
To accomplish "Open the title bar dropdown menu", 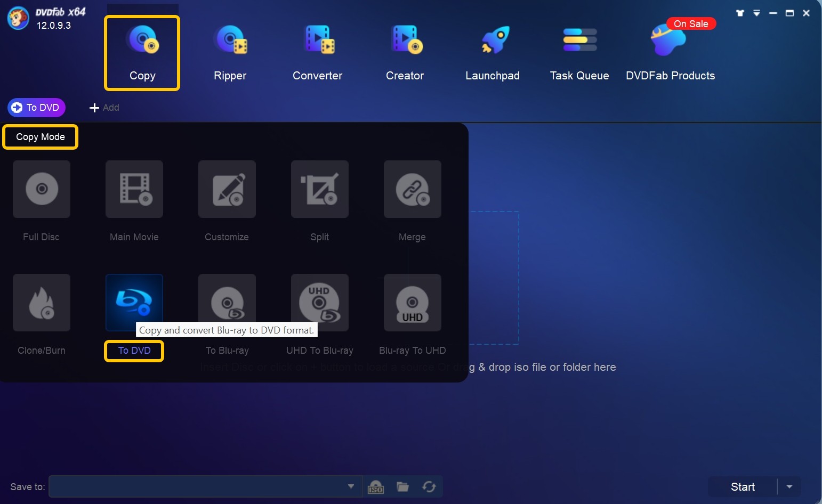I will coord(756,13).
